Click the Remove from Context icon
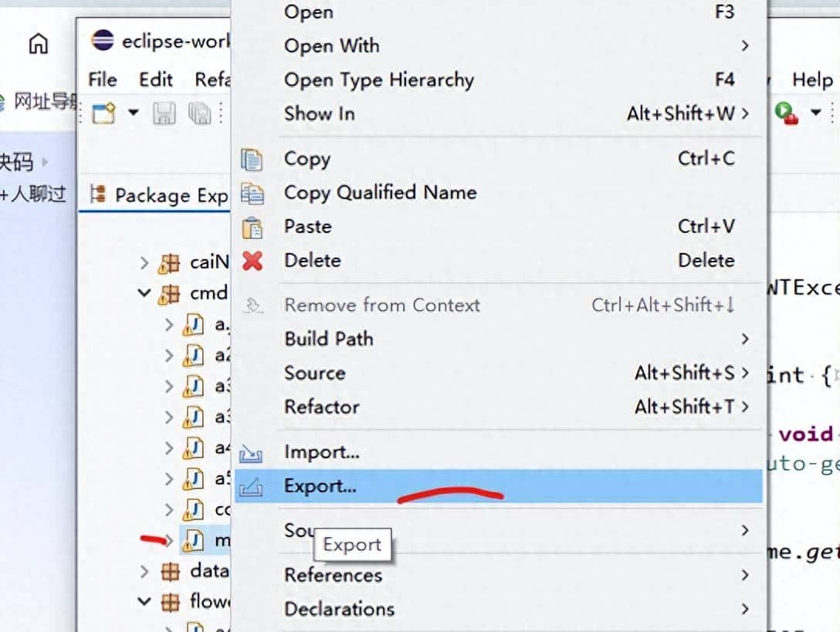The width and height of the screenshot is (840, 632). (253, 306)
